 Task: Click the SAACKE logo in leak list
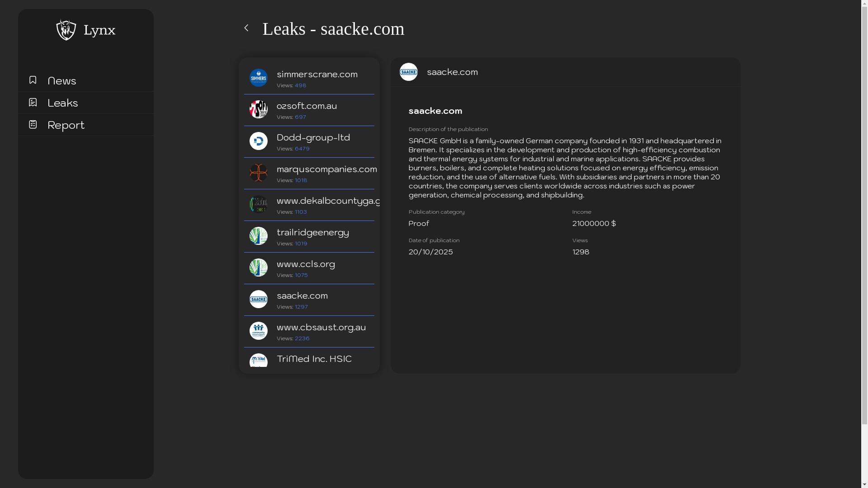[259, 299]
